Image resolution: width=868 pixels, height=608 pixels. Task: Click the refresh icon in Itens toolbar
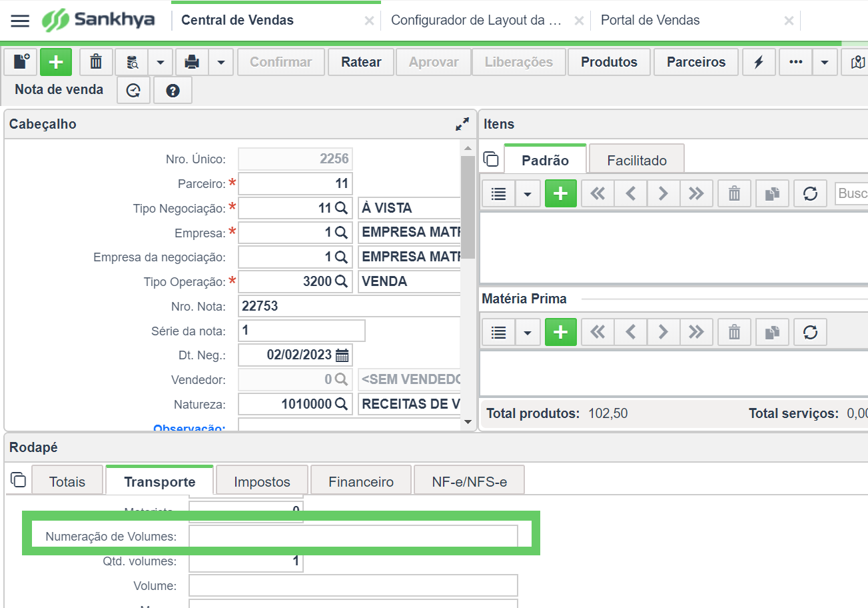(810, 193)
